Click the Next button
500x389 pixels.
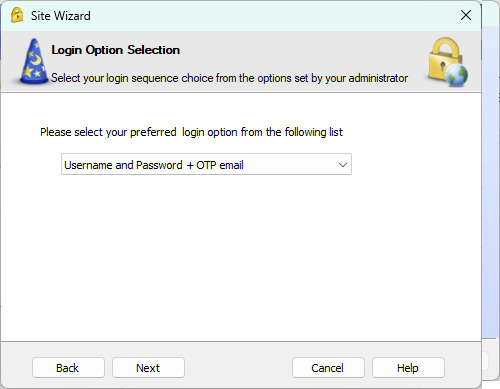click(x=148, y=368)
